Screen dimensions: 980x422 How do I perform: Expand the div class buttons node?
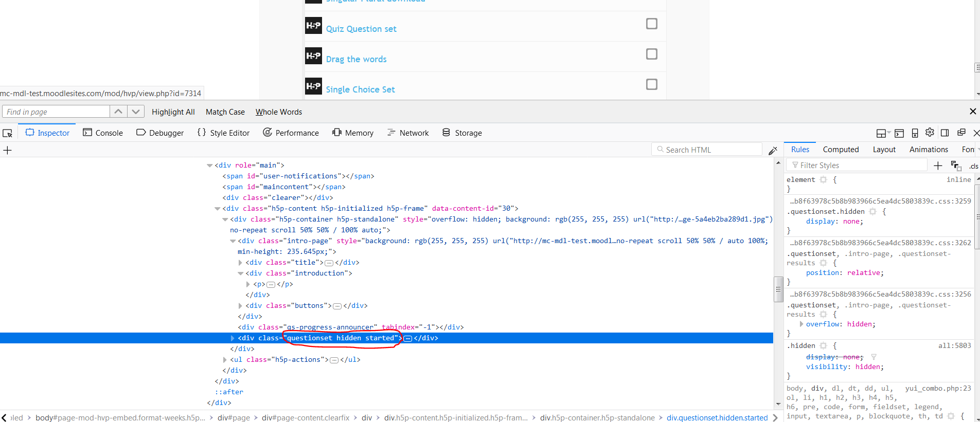(x=240, y=306)
